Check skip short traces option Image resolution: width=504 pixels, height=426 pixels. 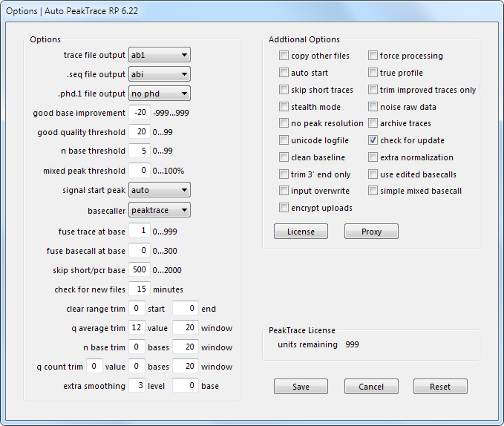pos(284,89)
